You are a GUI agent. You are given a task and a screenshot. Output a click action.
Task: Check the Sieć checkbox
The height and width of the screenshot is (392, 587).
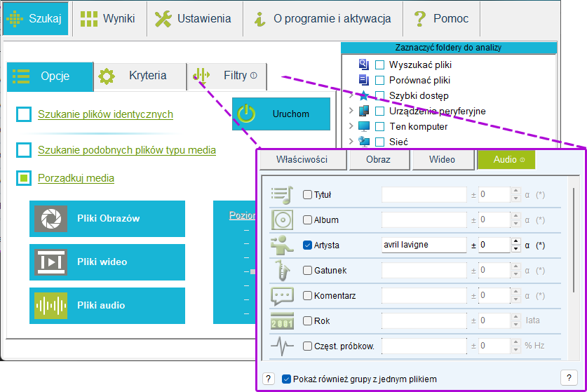(x=379, y=142)
